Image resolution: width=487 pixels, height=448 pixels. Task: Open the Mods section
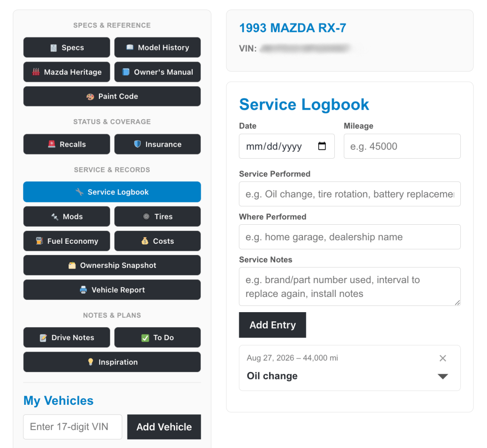67,217
